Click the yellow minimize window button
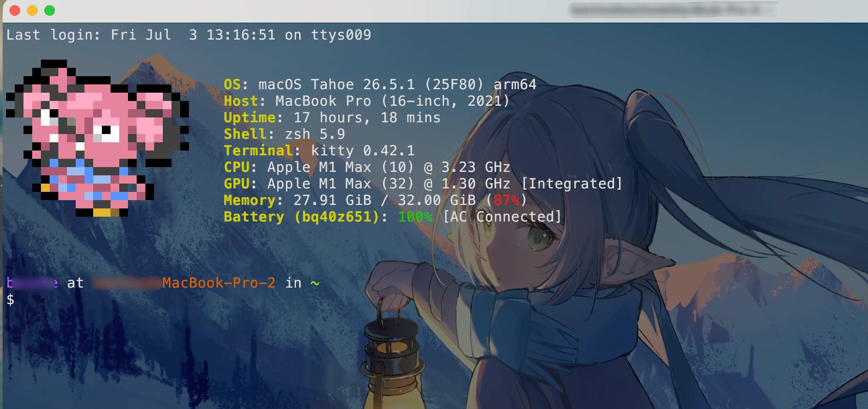The height and width of the screenshot is (409, 868). tap(32, 10)
